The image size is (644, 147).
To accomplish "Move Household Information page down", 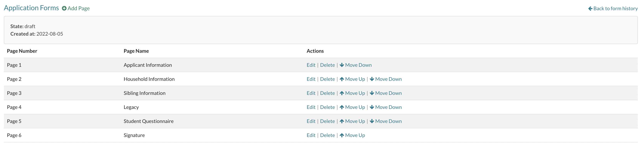I will pos(386,79).
